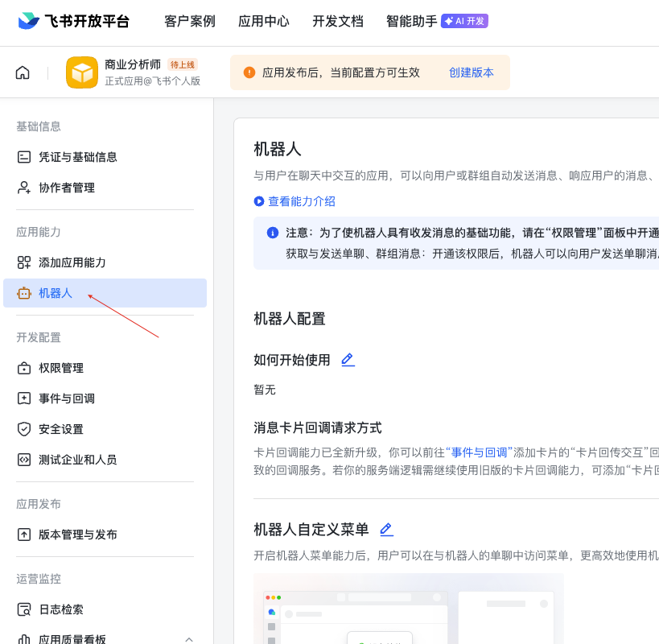Open 日志检索 in sidebar
Image resolution: width=659 pixels, height=644 pixels.
[x=105, y=609]
